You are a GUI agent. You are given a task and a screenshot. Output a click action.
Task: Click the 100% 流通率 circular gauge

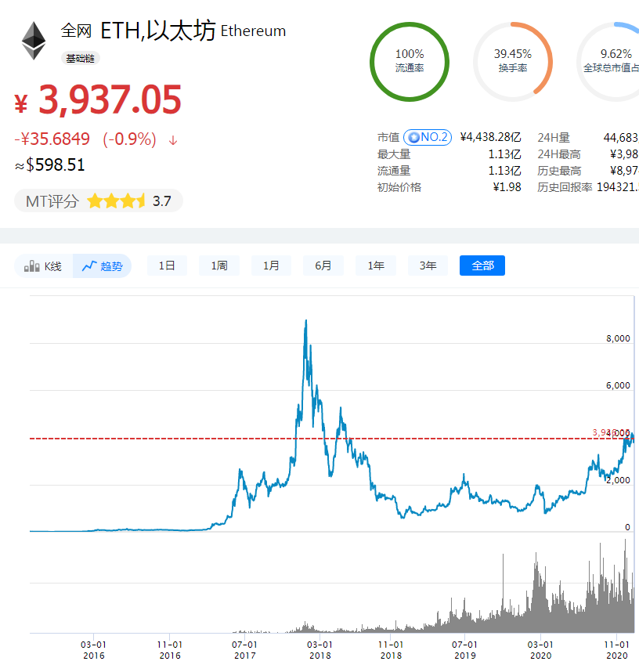pyautogui.click(x=410, y=62)
